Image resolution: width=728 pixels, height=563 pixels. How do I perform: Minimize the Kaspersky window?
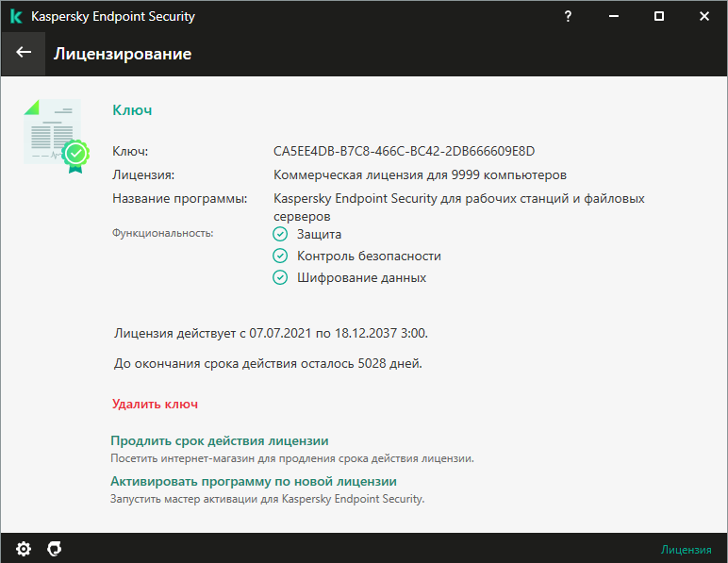614,16
